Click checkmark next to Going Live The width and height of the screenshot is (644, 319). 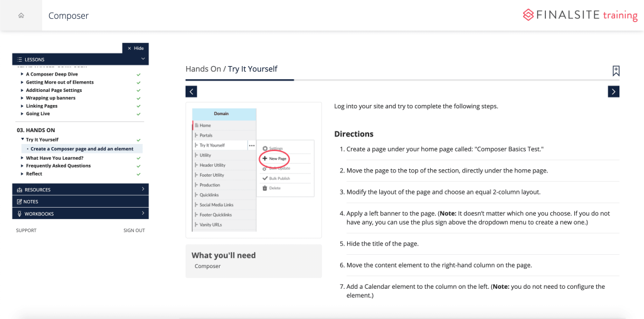click(138, 114)
